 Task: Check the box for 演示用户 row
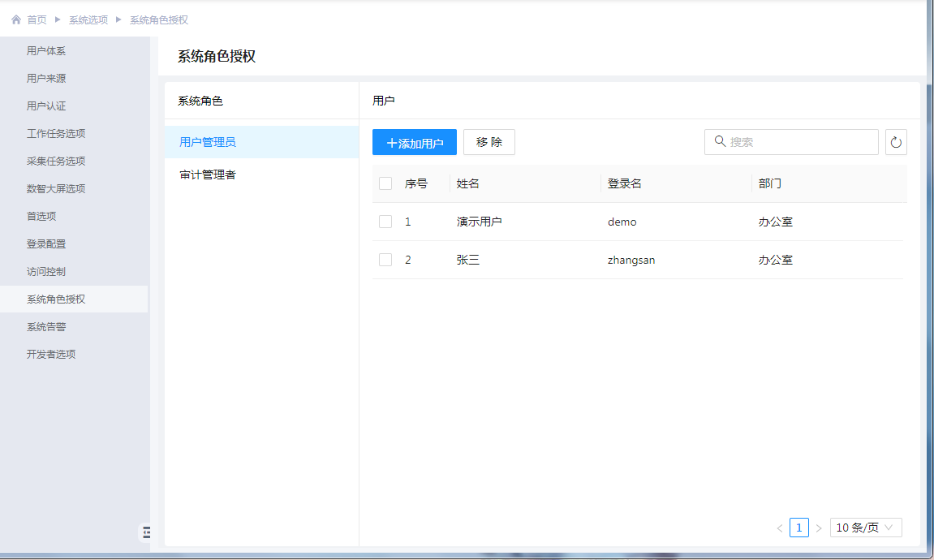click(x=385, y=222)
